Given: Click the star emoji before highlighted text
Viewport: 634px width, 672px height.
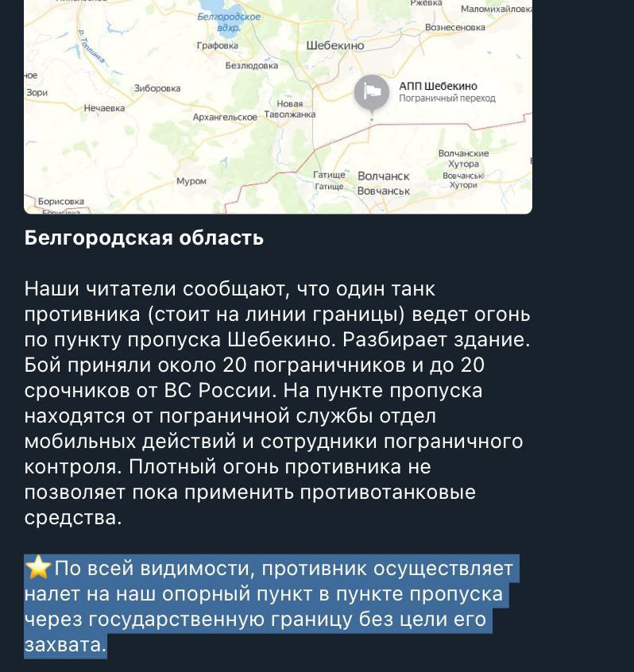Looking at the screenshot, I should [x=38, y=568].
